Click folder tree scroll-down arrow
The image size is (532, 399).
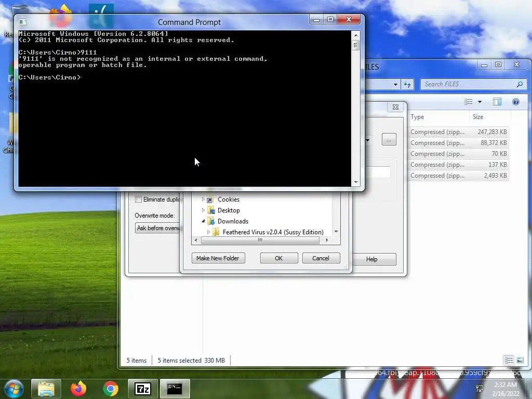[x=336, y=232]
